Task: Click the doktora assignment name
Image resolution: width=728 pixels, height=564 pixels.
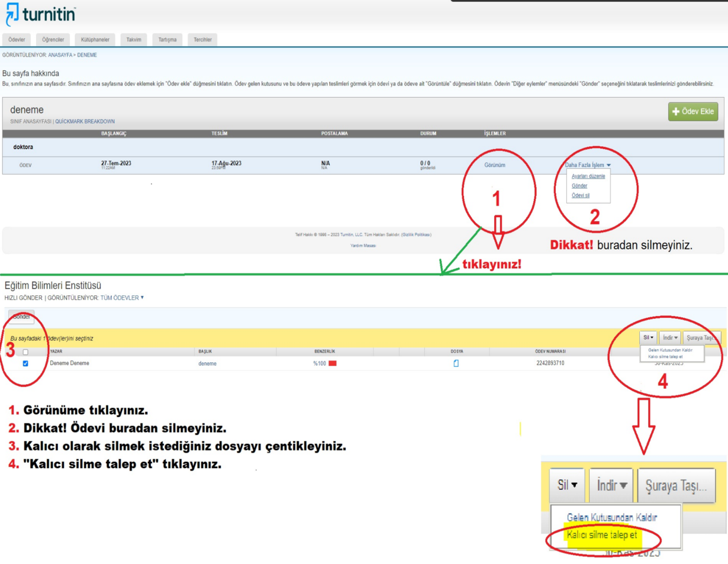Action: click(24, 147)
